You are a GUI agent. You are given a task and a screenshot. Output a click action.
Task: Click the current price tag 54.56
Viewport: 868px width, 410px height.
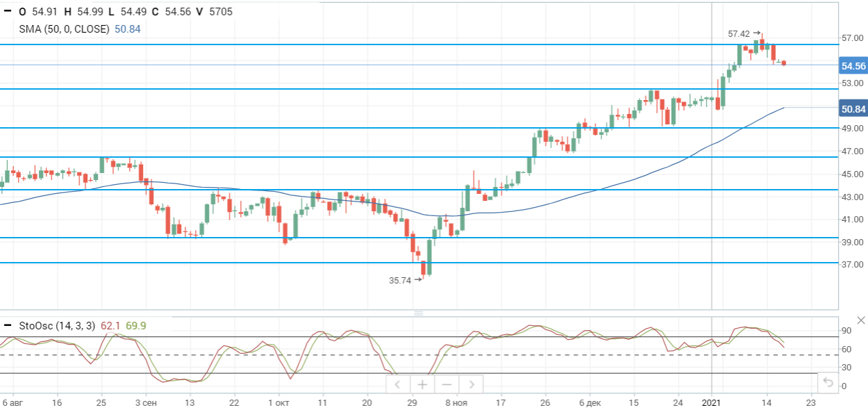853,66
